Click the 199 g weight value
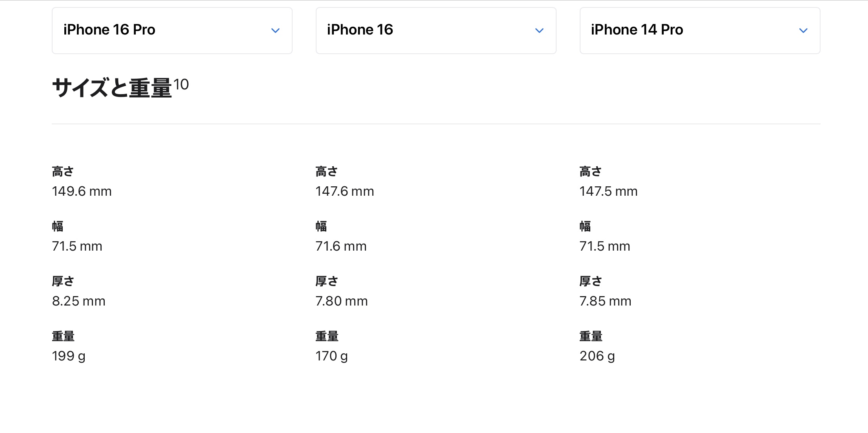The width and height of the screenshot is (868, 433). tap(69, 356)
